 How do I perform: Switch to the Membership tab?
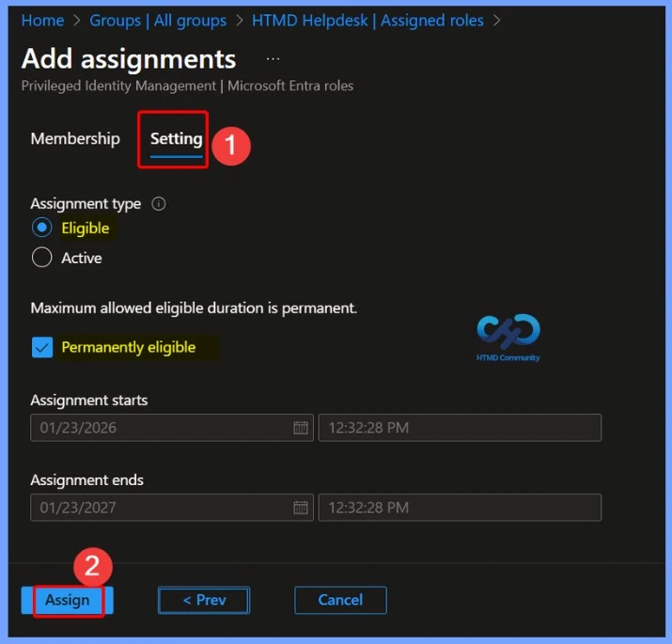coord(75,139)
